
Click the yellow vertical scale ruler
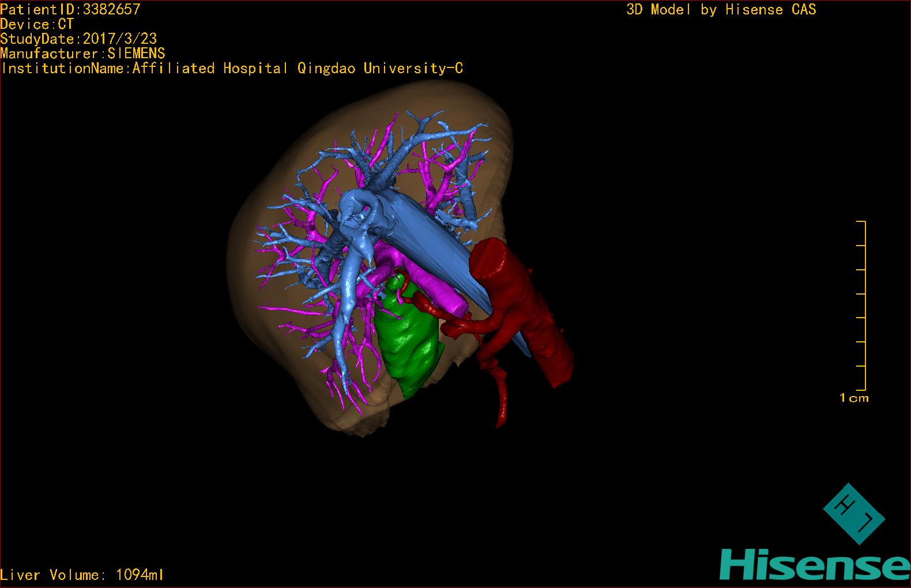pyautogui.click(x=864, y=306)
